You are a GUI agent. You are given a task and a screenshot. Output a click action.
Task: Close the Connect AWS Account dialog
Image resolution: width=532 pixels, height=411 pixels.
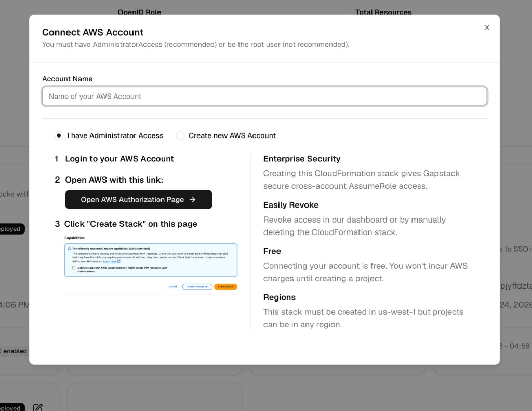point(487,28)
